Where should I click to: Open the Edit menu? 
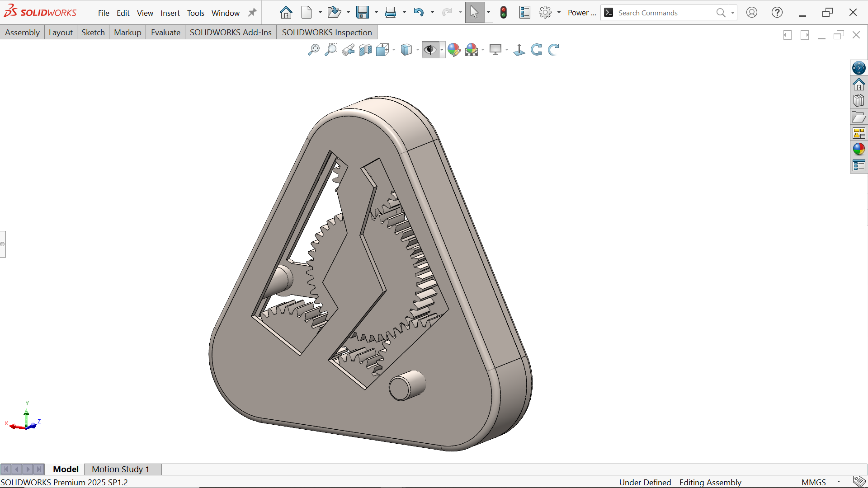click(x=123, y=13)
